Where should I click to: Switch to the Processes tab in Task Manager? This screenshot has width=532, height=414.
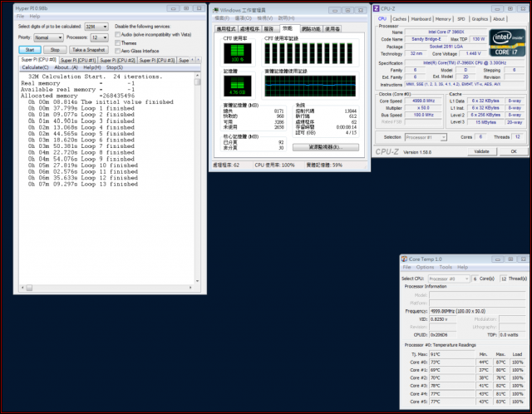click(249, 29)
